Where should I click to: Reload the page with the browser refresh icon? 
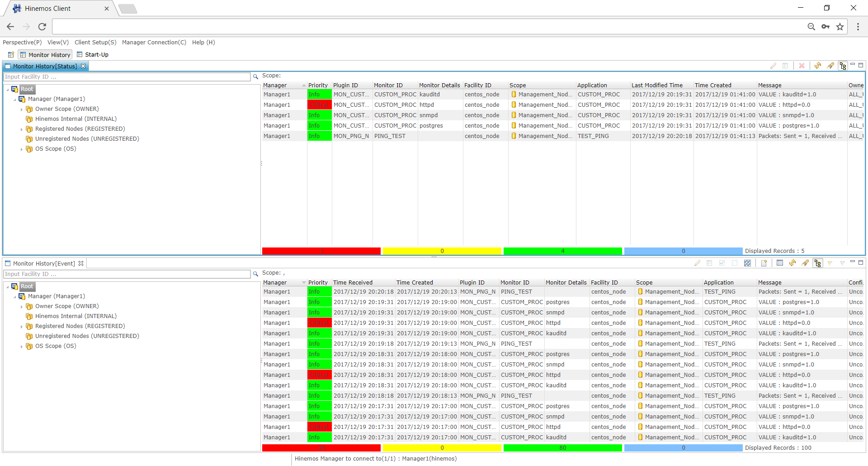[x=42, y=27]
